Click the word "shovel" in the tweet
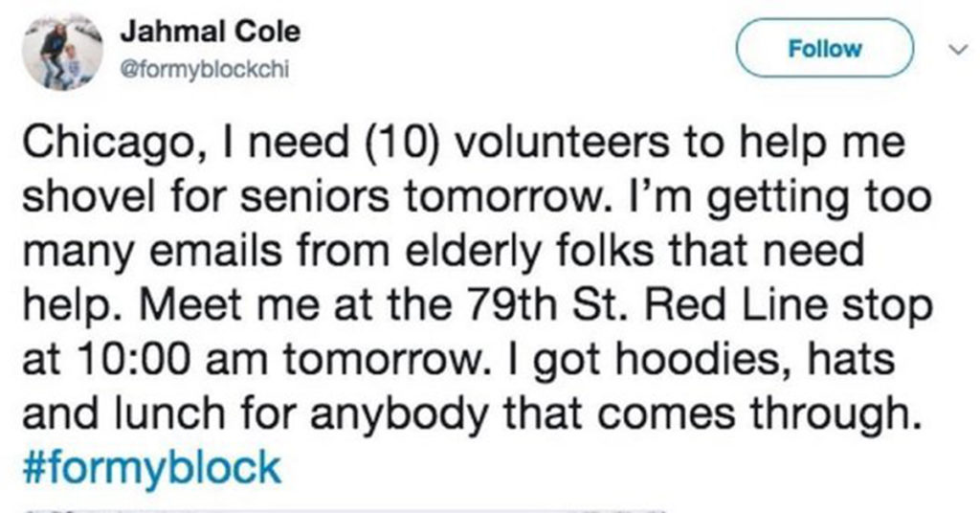Screen dimensions: 980x513 point(87,196)
